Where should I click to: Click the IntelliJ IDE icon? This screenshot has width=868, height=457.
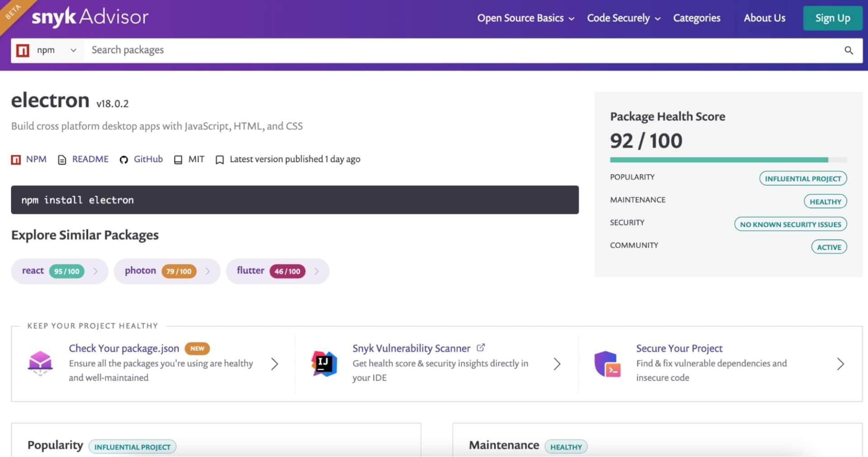(324, 364)
